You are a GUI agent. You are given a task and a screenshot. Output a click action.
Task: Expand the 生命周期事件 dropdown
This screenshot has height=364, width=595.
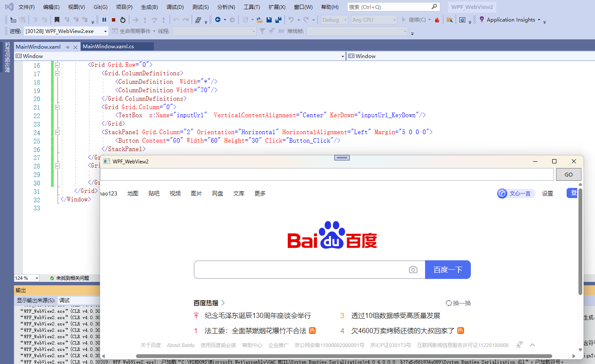[x=155, y=31]
